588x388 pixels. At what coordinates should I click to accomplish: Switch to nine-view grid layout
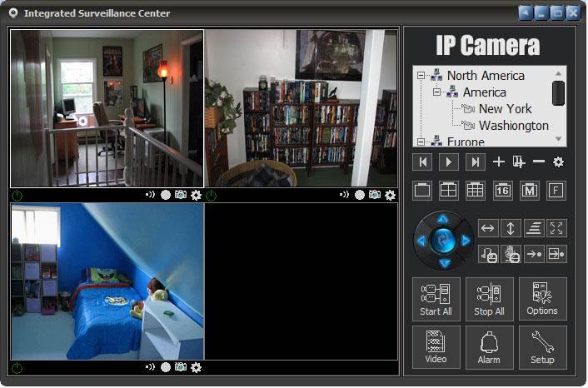coord(475,191)
